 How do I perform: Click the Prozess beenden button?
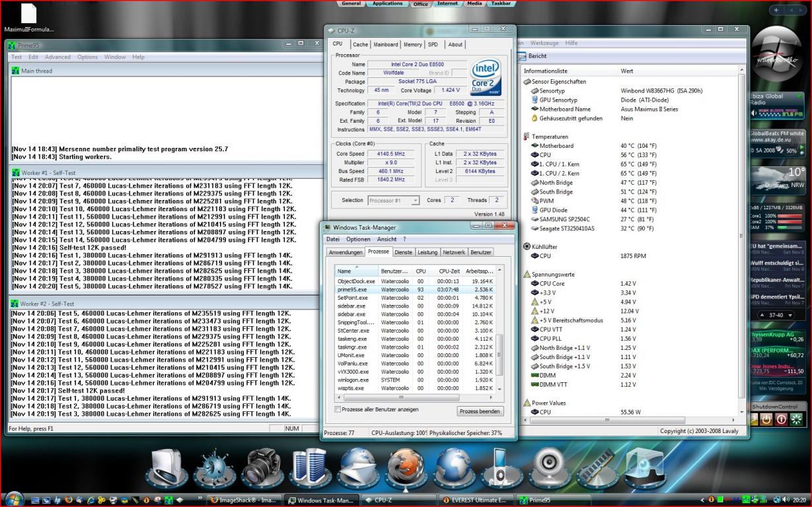pyautogui.click(x=480, y=411)
